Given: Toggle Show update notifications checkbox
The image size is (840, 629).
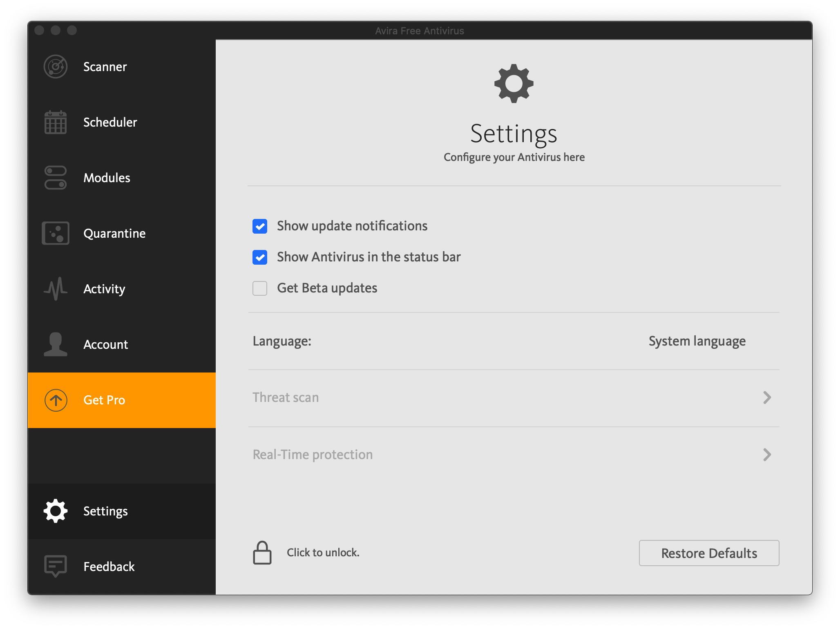Looking at the screenshot, I should (x=262, y=225).
